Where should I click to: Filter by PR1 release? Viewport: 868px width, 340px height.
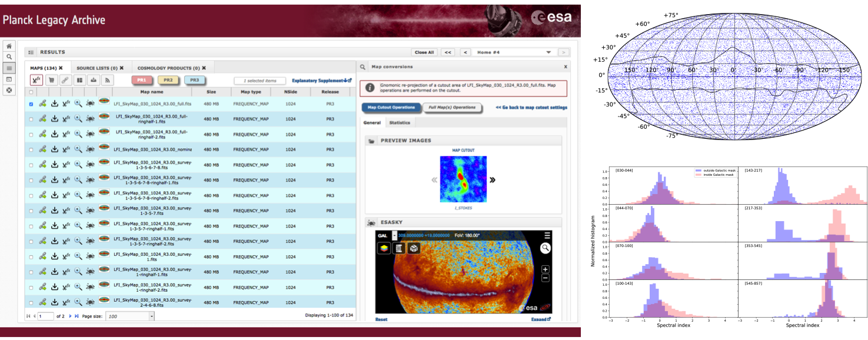(141, 80)
